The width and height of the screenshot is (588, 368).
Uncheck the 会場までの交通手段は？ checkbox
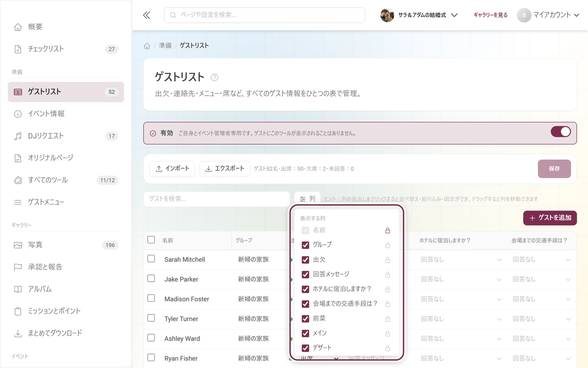(x=305, y=304)
